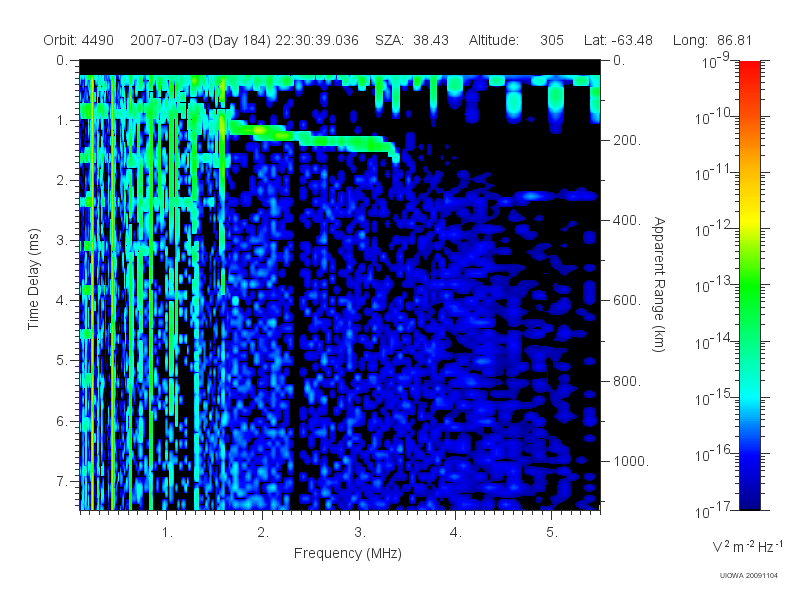Image resolution: width=800 pixels, height=600 pixels.
Task: Click the dark blue bottom of color bar
Action: click(750, 500)
